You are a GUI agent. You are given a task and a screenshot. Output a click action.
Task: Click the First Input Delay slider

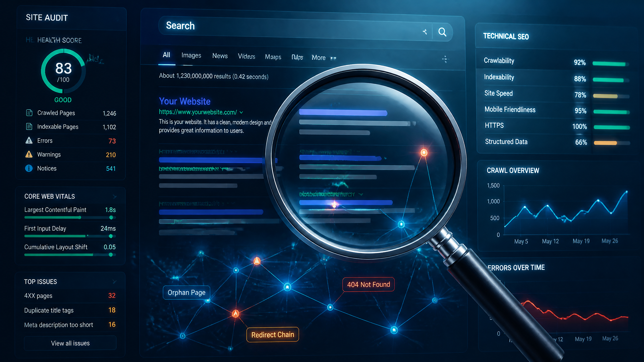[70, 236]
